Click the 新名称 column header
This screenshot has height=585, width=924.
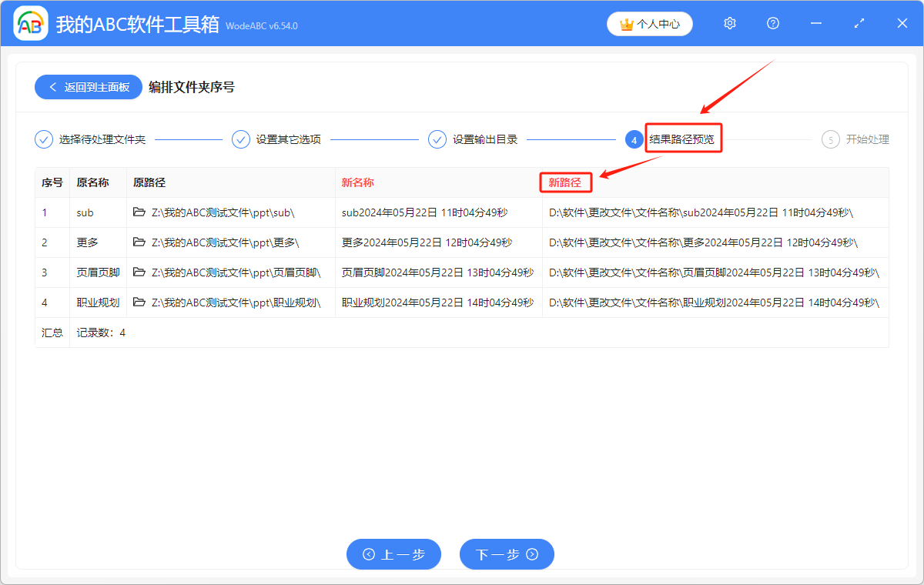click(354, 182)
